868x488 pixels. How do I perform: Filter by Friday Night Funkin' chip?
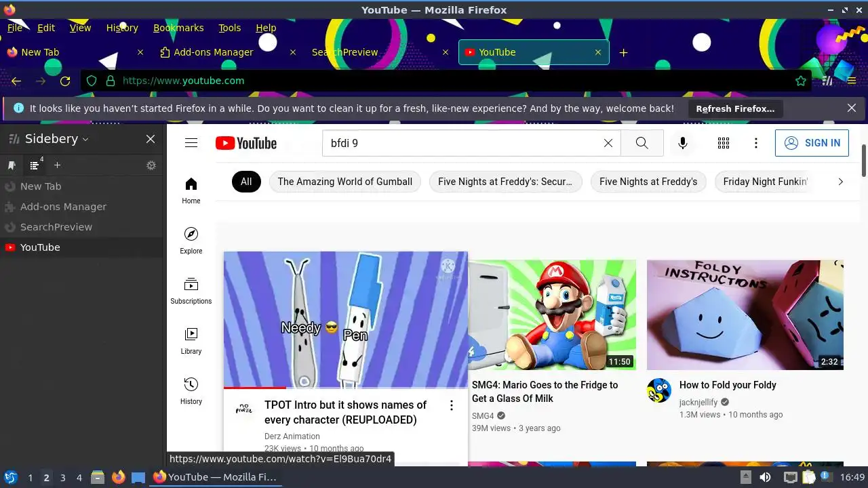765,182
